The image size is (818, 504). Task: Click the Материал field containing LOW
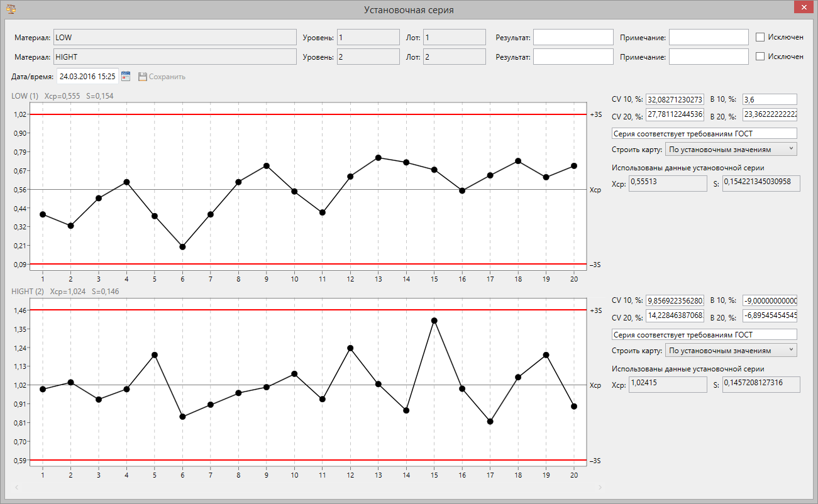[x=175, y=37]
